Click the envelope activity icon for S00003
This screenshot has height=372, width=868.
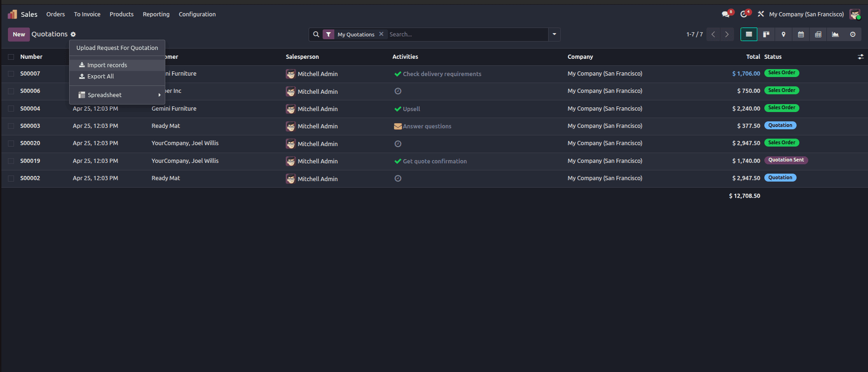coord(398,126)
